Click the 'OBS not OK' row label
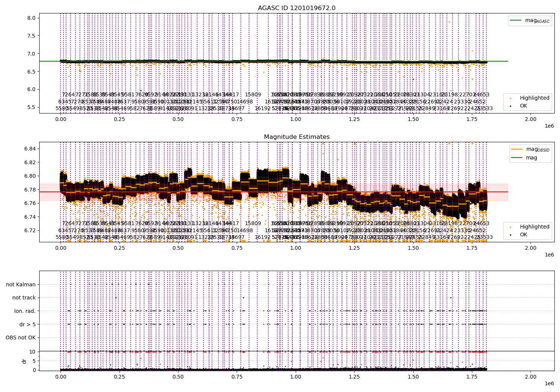This screenshot has width=560, height=392. [x=21, y=337]
